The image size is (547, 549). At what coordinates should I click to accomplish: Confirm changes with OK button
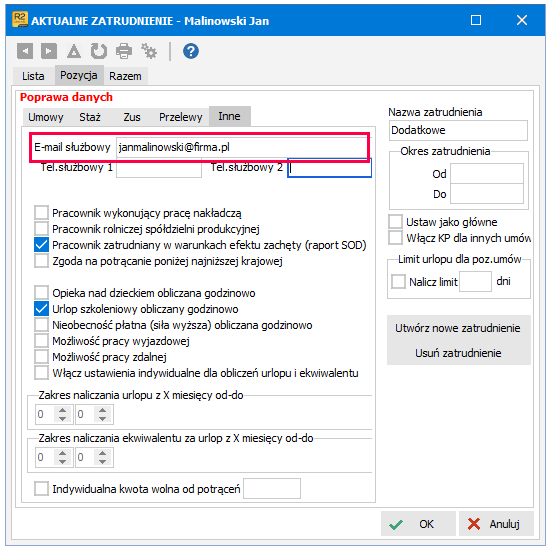418,524
